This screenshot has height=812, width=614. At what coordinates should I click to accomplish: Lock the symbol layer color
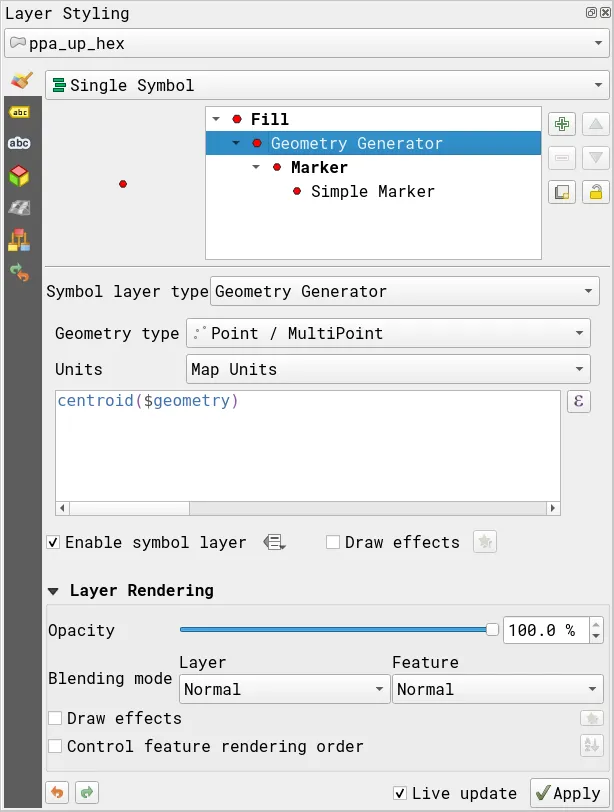(595, 192)
